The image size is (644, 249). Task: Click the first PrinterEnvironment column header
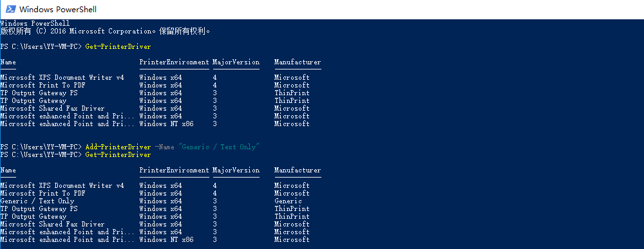tap(175, 62)
